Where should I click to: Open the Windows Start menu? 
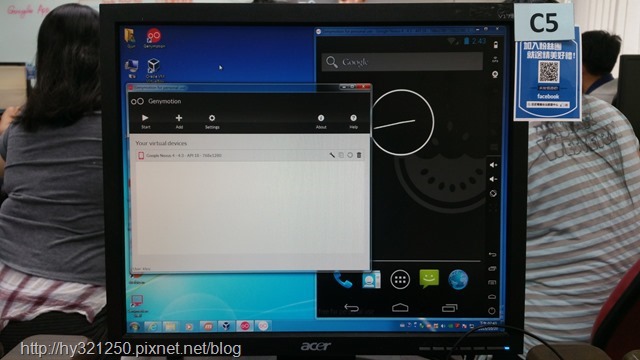134,326
